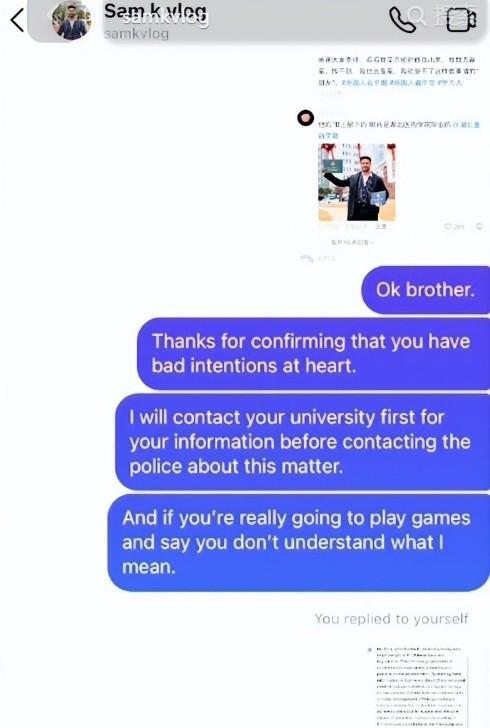Tap the 'You replied to yourself' label
Viewport: 490px width, 728px height.
point(392,618)
